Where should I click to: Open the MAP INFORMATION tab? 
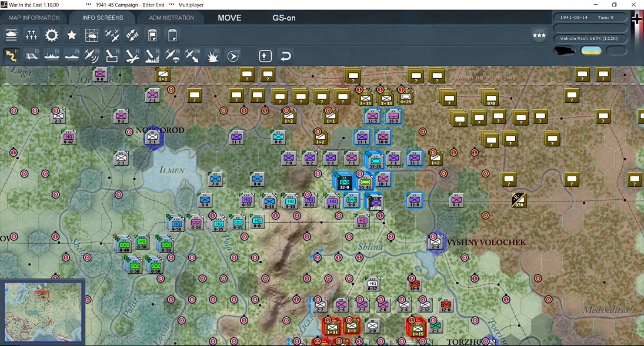pos(34,18)
